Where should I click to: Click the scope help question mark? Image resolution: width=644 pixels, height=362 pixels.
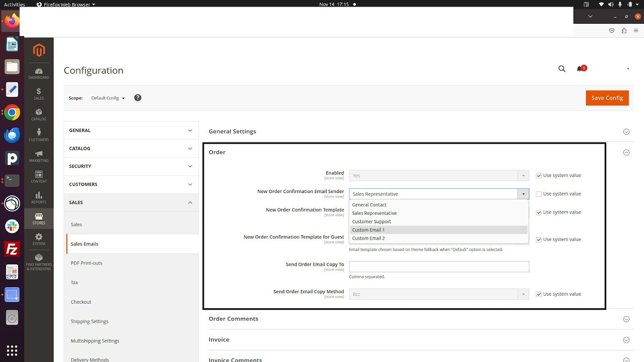(x=138, y=98)
